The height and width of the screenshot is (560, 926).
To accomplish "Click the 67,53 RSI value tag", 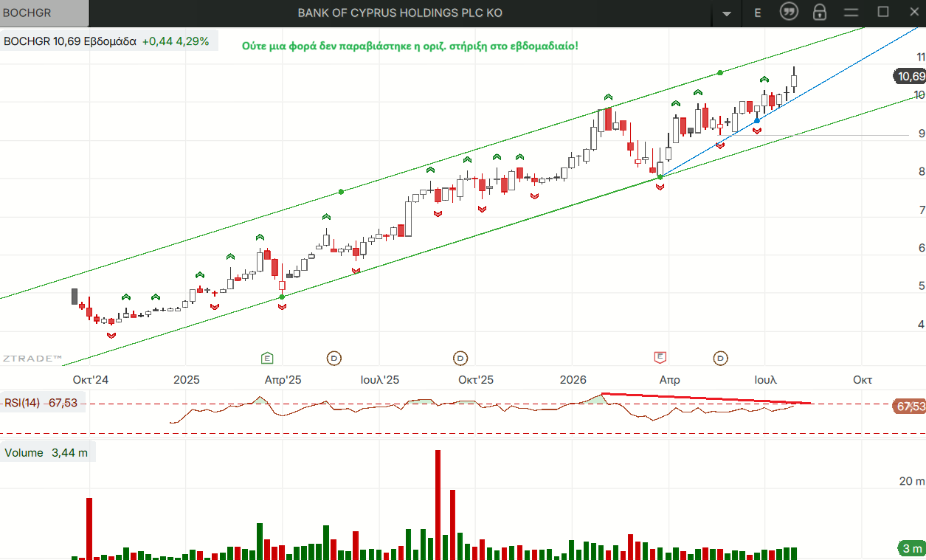I will pyautogui.click(x=909, y=407).
